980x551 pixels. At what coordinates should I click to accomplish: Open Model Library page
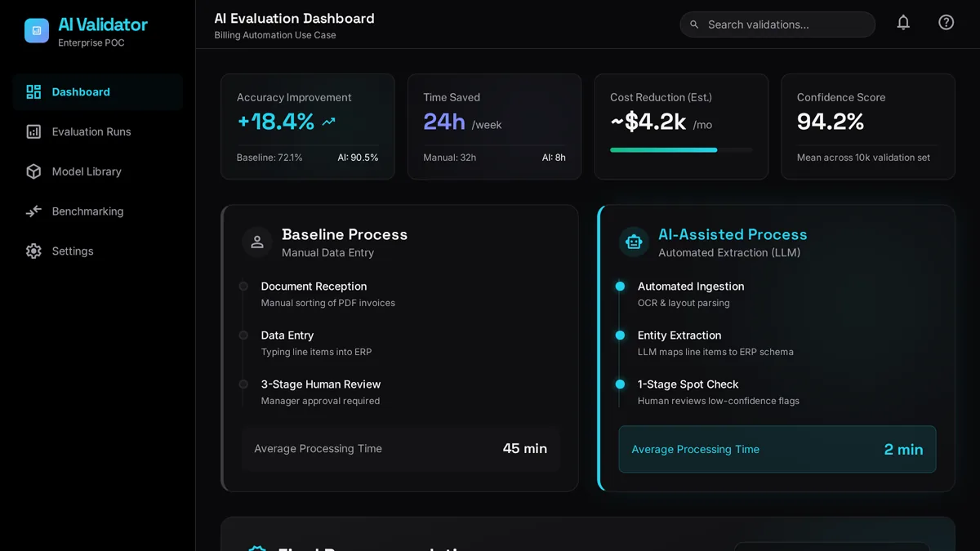pos(98,171)
